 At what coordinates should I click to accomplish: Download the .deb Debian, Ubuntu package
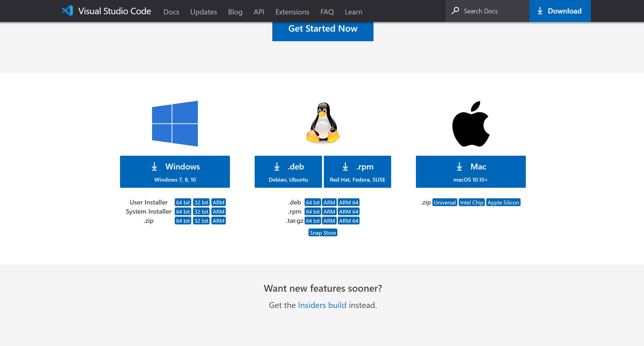point(288,172)
